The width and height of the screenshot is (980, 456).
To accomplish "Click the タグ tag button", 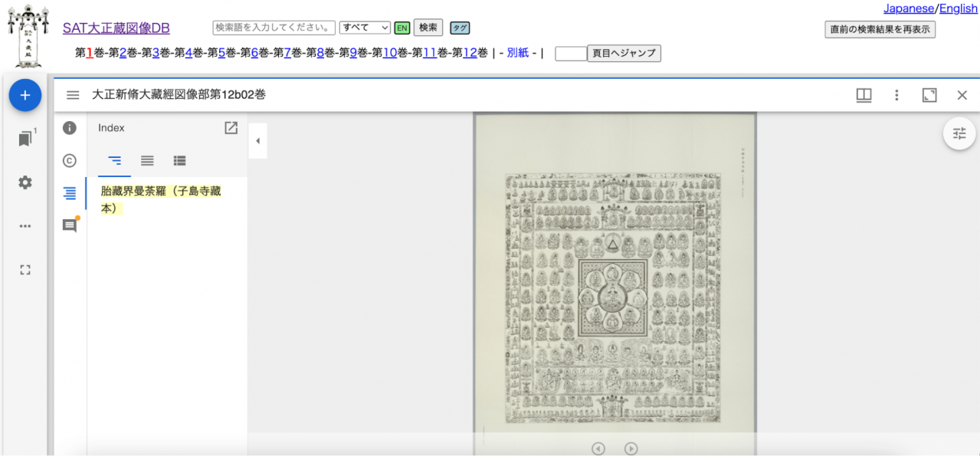I will 460,28.
